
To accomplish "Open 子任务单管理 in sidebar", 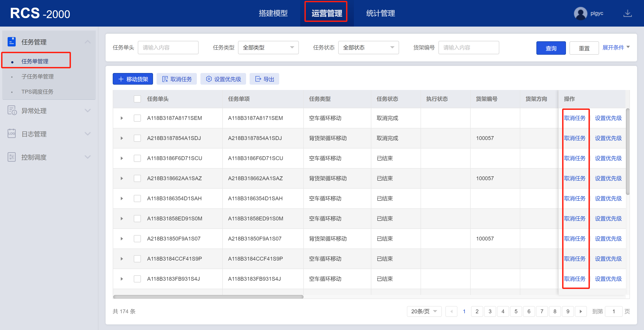I will [38, 77].
